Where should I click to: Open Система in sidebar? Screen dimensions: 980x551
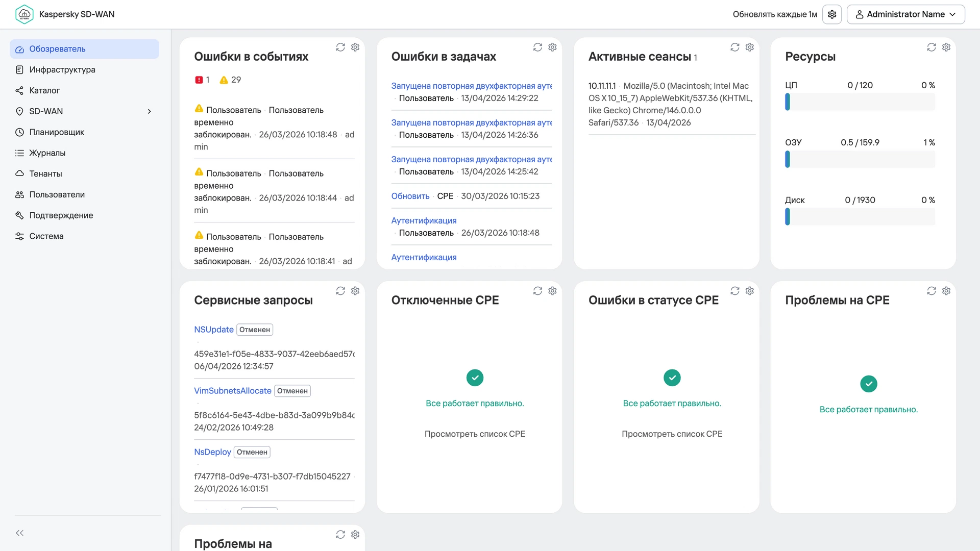84,236
